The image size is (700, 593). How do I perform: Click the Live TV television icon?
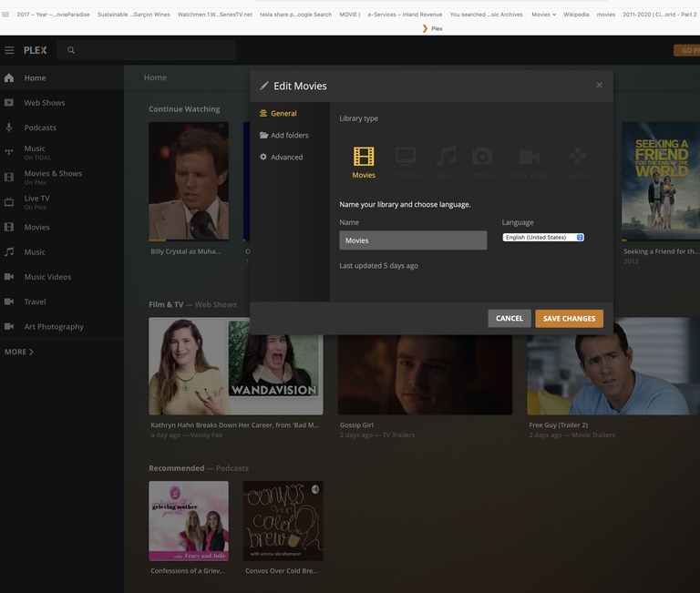[9, 202]
